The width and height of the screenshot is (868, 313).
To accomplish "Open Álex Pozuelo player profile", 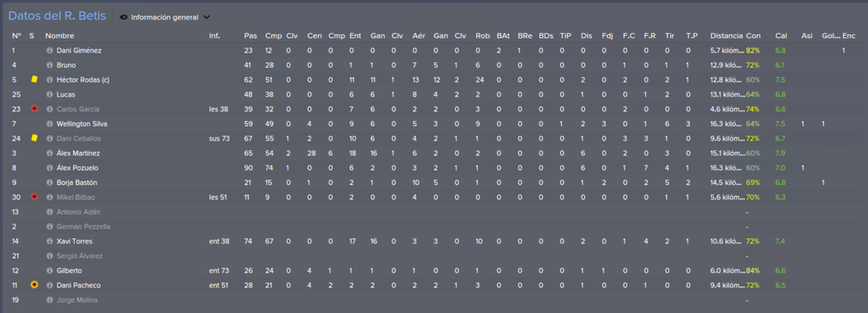I will [x=77, y=168].
